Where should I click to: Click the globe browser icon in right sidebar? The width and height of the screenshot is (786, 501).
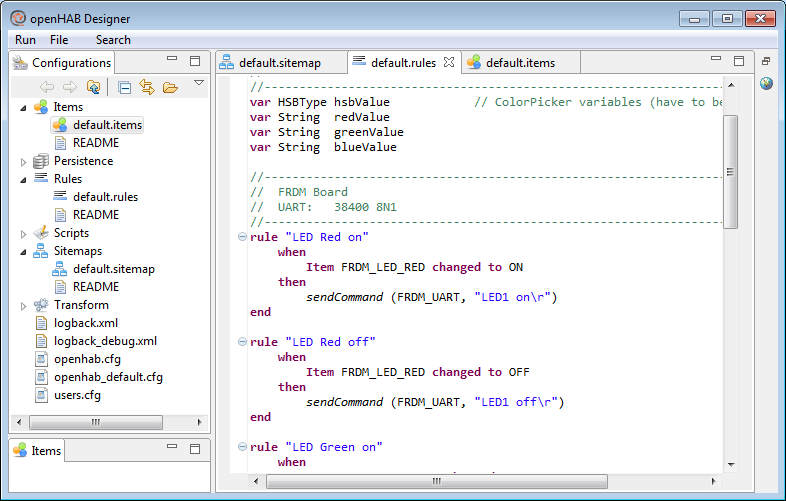[767, 83]
